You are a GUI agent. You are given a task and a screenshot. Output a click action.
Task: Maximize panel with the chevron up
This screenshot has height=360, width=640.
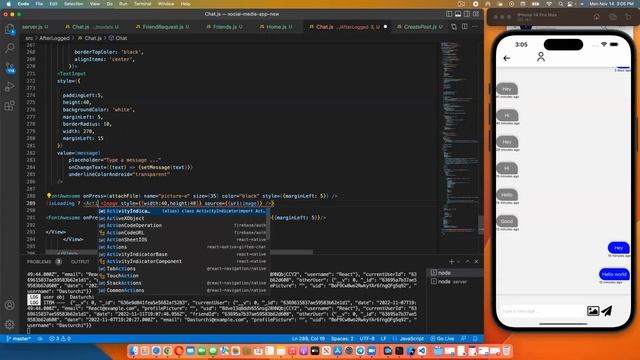468,262
